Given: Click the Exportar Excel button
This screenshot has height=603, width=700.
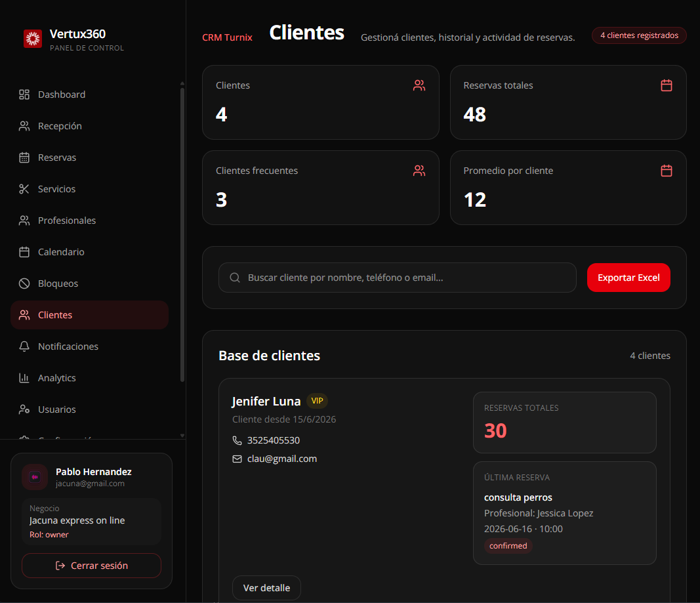Looking at the screenshot, I should [x=628, y=278].
